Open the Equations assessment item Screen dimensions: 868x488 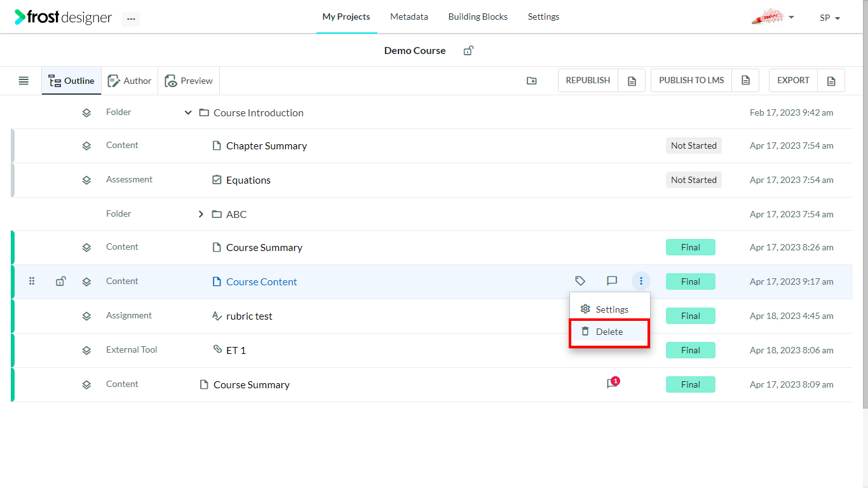click(248, 180)
